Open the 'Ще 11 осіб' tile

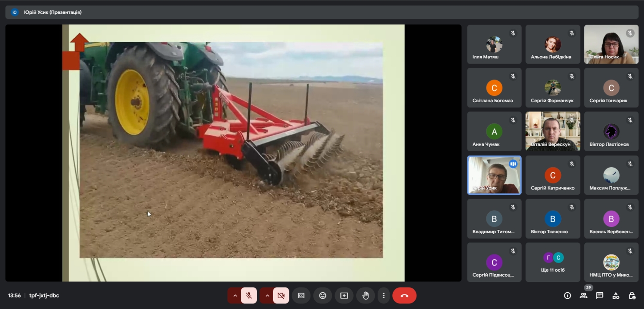553,263
